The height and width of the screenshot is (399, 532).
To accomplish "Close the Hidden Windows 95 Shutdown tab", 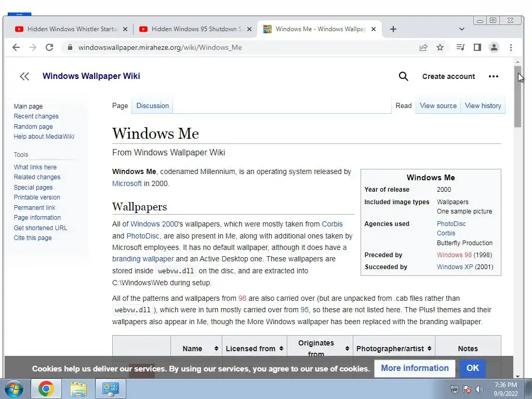I will tap(249, 29).
